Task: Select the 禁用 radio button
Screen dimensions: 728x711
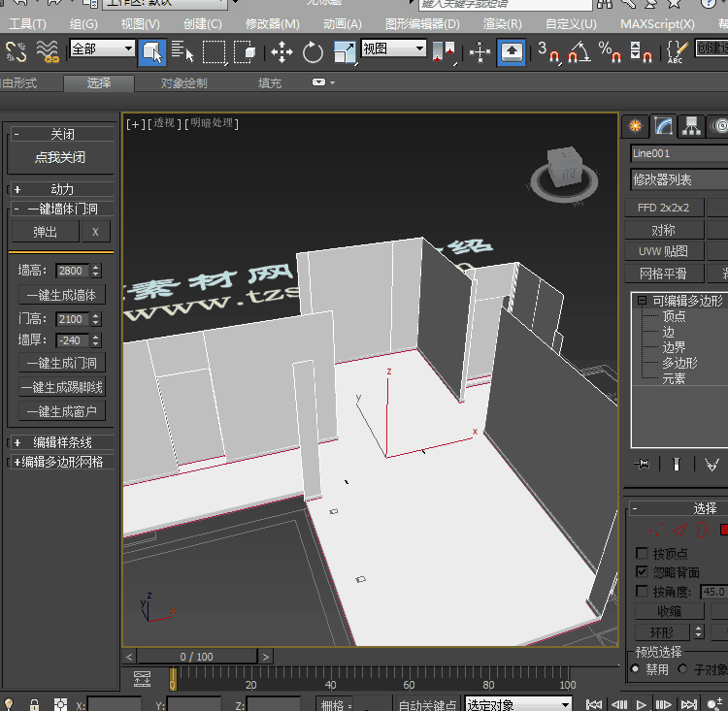Action: point(636,669)
